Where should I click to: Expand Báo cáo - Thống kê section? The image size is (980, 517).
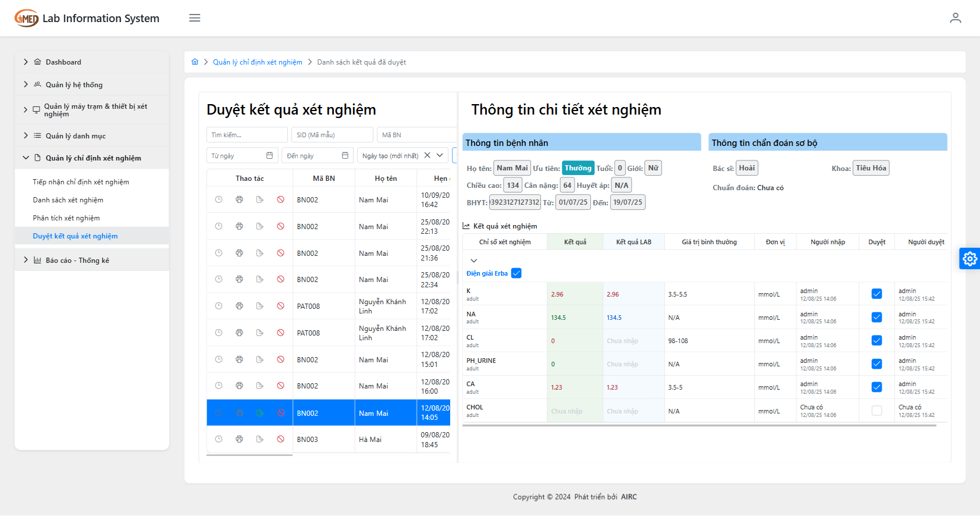click(26, 260)
